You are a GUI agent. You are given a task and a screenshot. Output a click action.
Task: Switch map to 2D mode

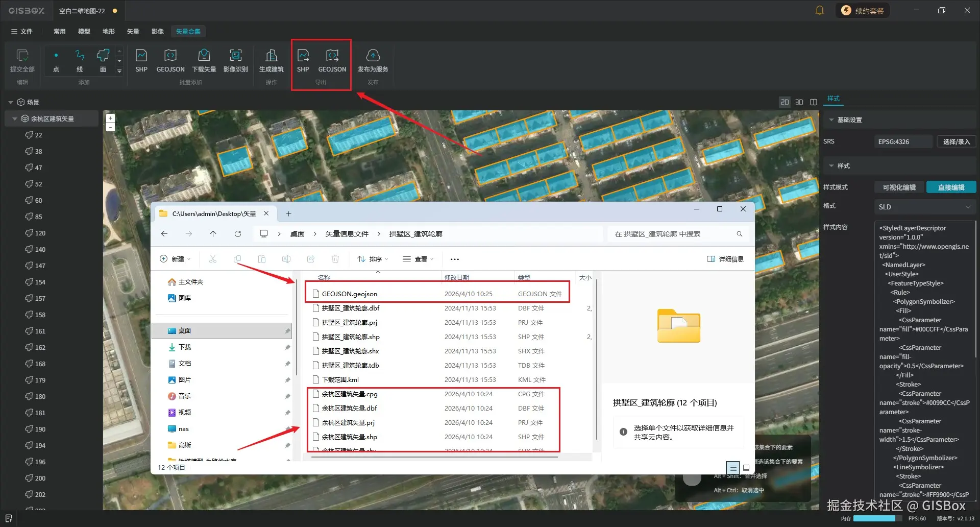click(x=785, y=102)
